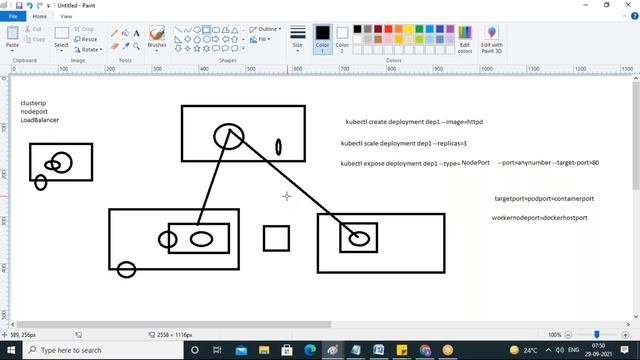Viewport: 640px width, 360px height.
Task: Choose the Oval shape
Action: tap(197, 30)
